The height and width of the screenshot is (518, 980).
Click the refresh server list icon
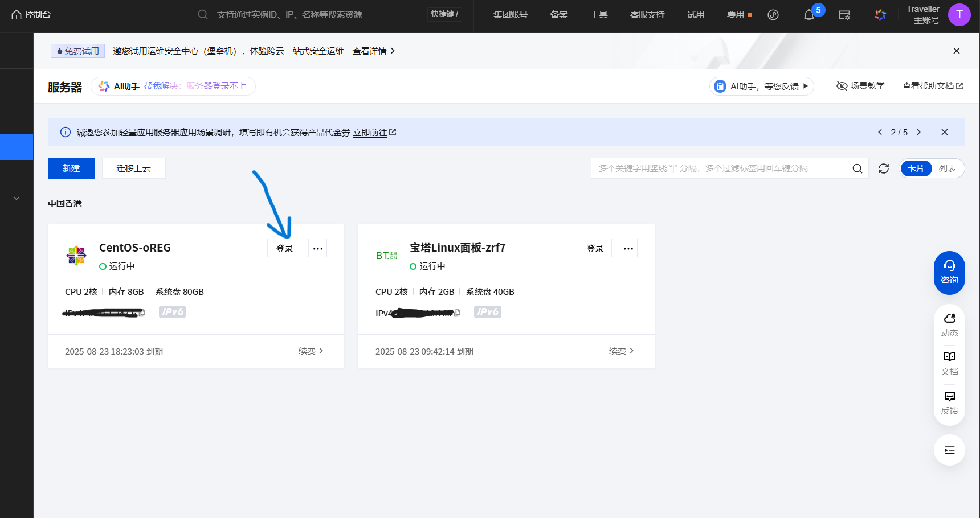pos(884,168)
